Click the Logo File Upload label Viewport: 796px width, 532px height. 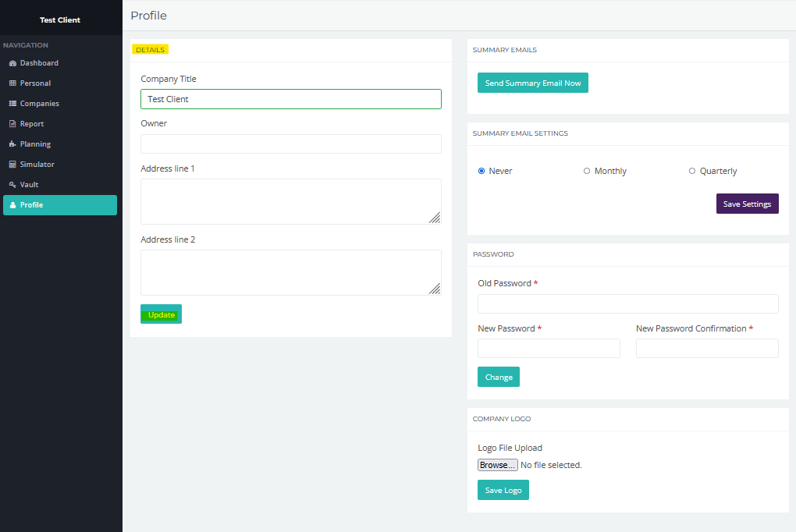tap(510, 448)
